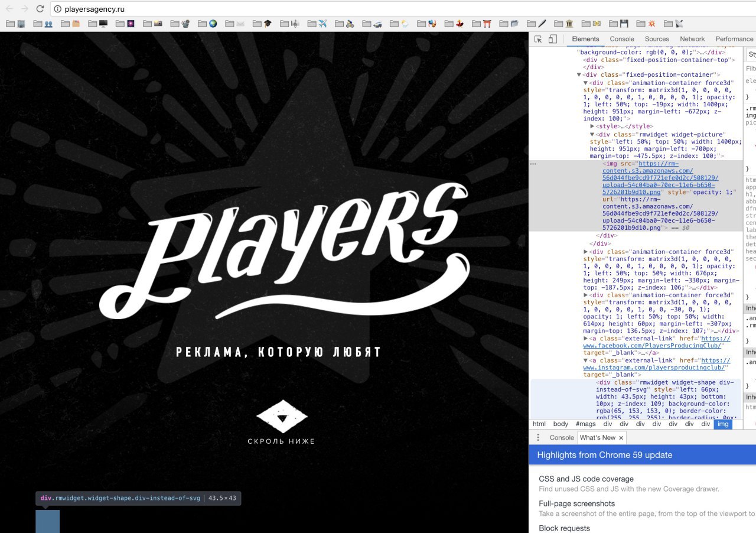The height and width of the screenshot is (533, 756).
Task: Open the Sources tab
Action: click(657, 39)
